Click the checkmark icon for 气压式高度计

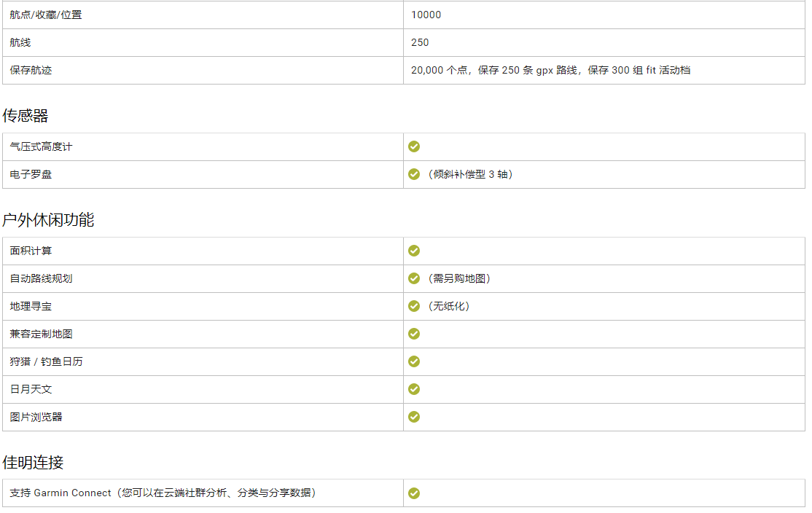tap(414, 146)
